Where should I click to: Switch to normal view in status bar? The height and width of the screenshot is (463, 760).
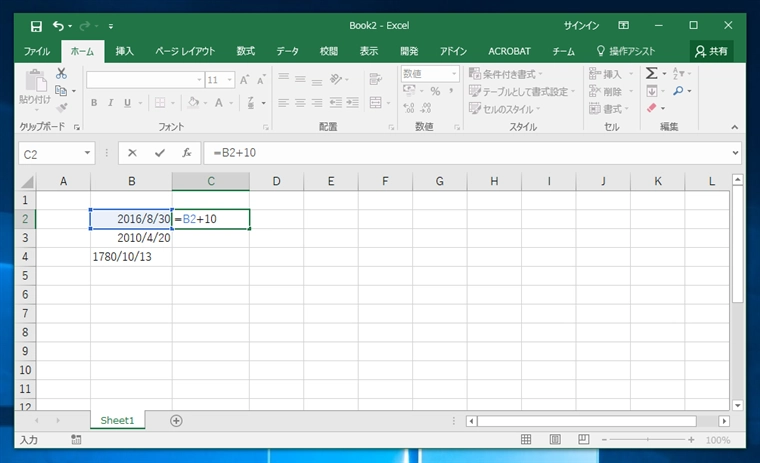point(526,439)
